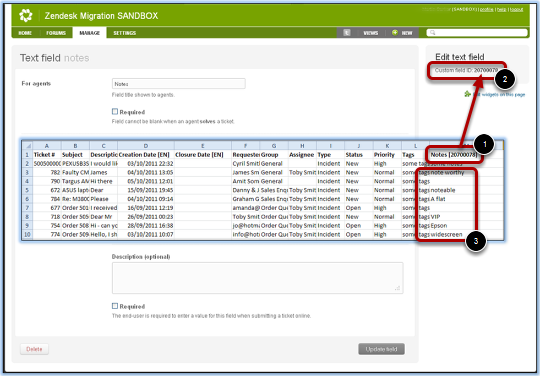Open the profile link
This screenshot has height=376, width=540.
[x=487, y=9]
